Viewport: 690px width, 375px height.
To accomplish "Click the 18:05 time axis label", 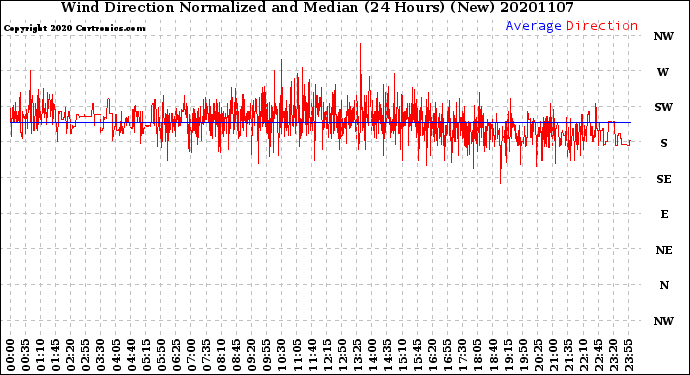I will 478,355.
